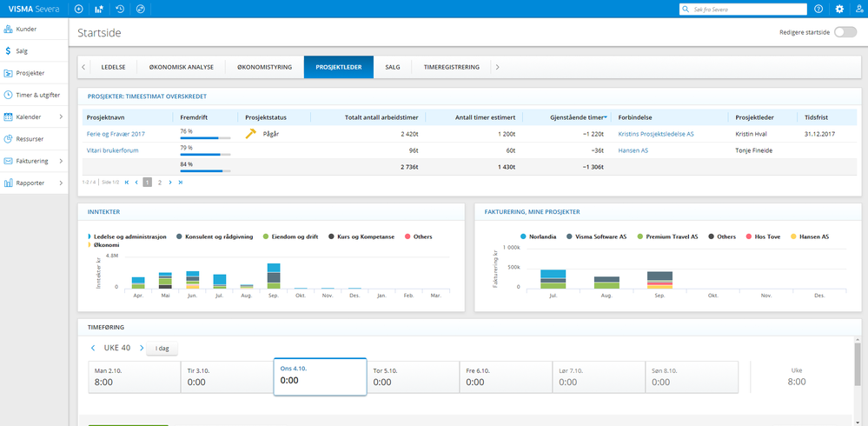This screenshot has width=868, height=426.
Task: Click Vitari brukerforum 79% progress bar
Action: [x=205, y=155]
